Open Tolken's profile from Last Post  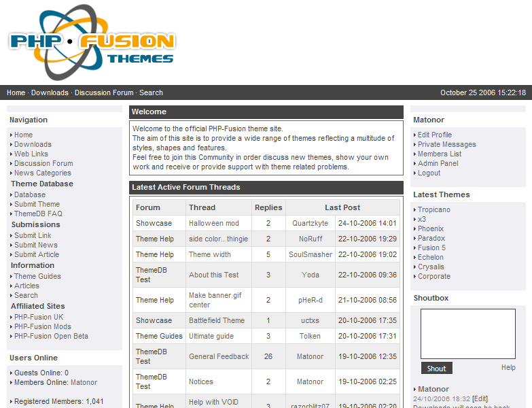pos(310,336)
